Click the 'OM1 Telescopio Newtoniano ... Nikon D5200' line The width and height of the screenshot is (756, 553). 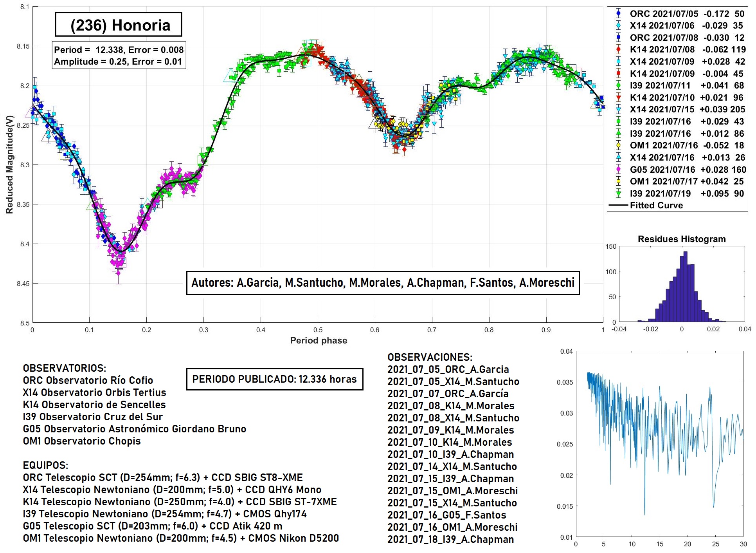pos(181,538)
